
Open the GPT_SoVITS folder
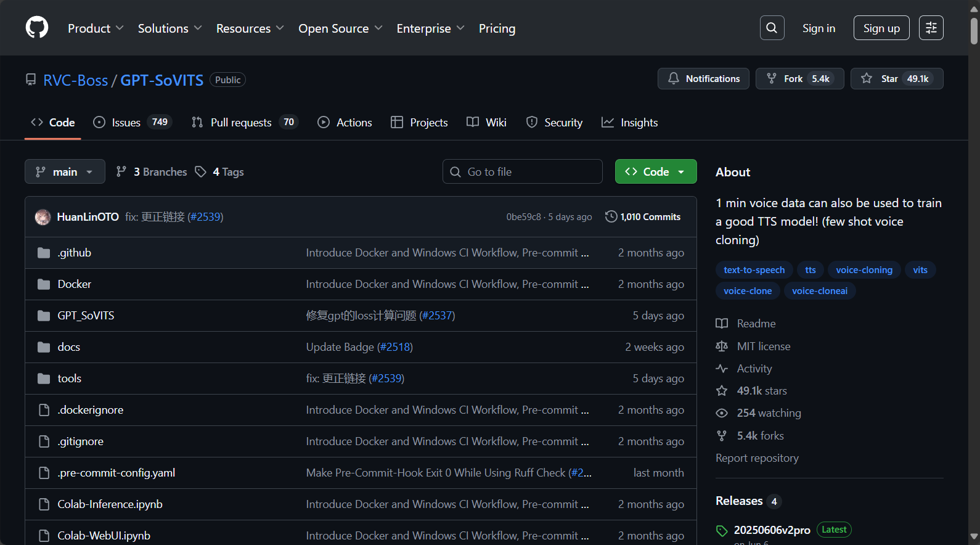pos(86,316)
